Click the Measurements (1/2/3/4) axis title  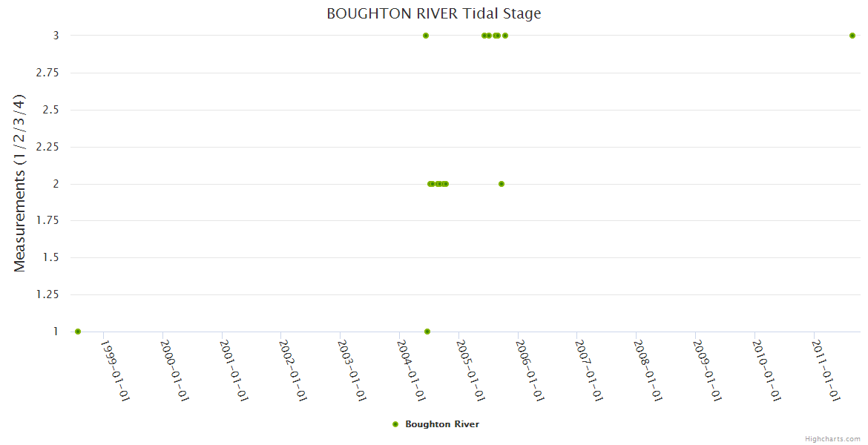20,183
